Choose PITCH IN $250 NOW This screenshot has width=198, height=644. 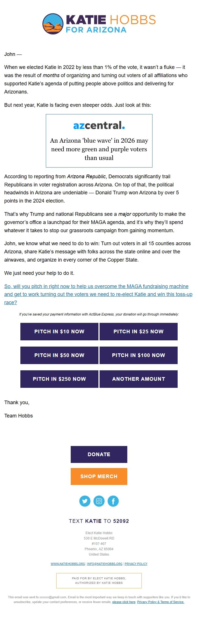click(x=59, y=379)
